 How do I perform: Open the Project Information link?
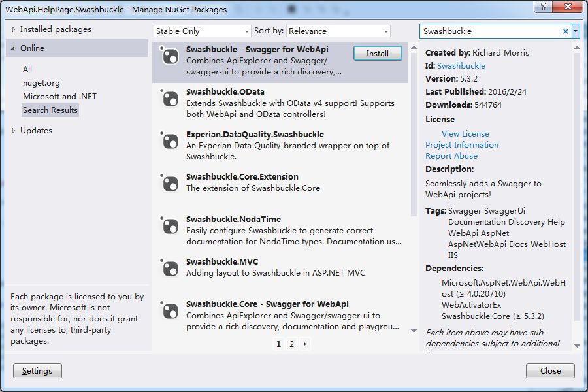[x=462, y=145]
